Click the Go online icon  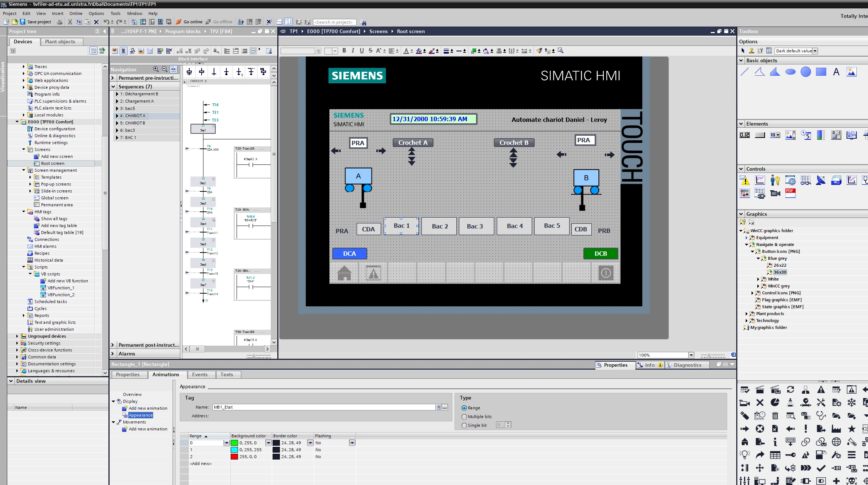(x=179, y=22)
